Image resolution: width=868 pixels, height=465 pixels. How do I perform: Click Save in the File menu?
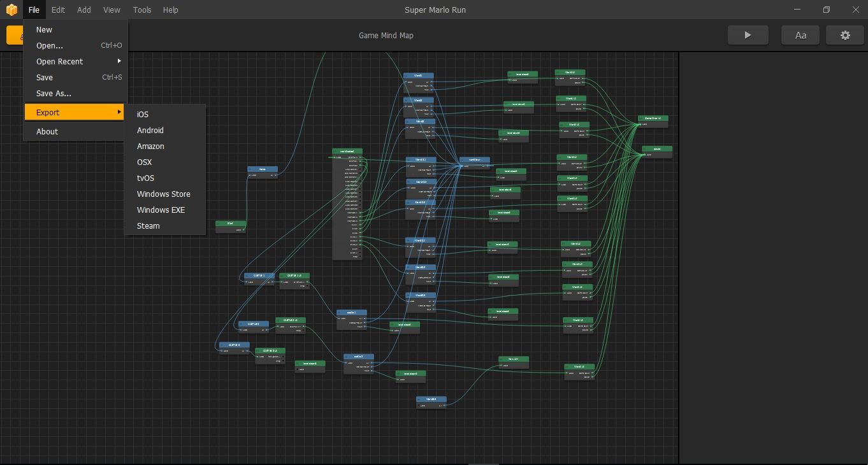[x=75, y=77]
